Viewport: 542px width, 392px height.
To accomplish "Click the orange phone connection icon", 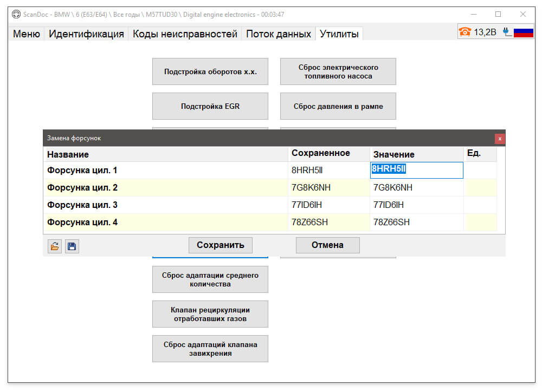I will click(465, 32).
